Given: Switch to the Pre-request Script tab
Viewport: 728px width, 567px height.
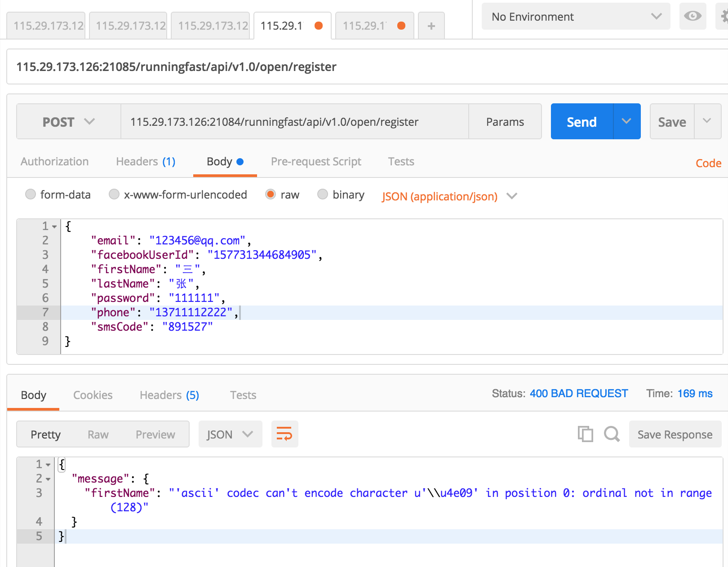Looking at the screenshot, I should point(316,162).
